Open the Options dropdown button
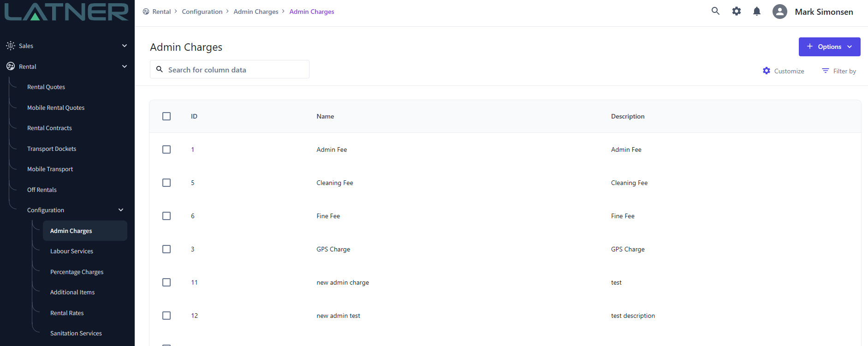The image size is (868, 346). tap(829, 47)
